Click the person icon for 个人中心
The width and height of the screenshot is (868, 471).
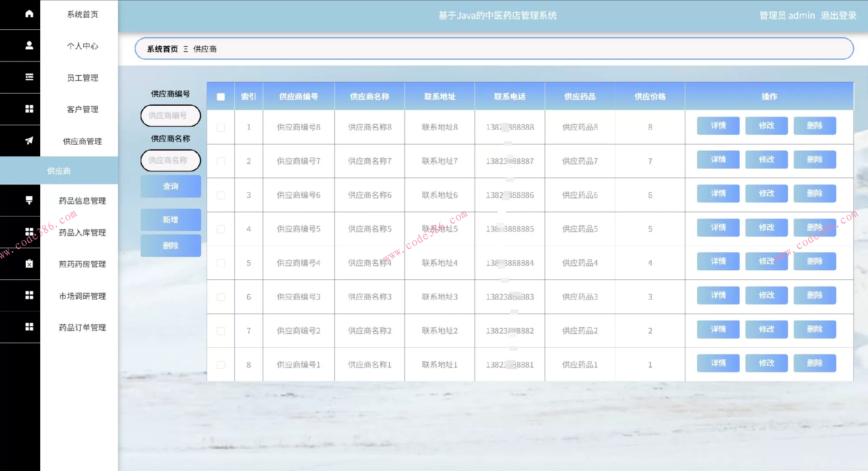point(29,46)
